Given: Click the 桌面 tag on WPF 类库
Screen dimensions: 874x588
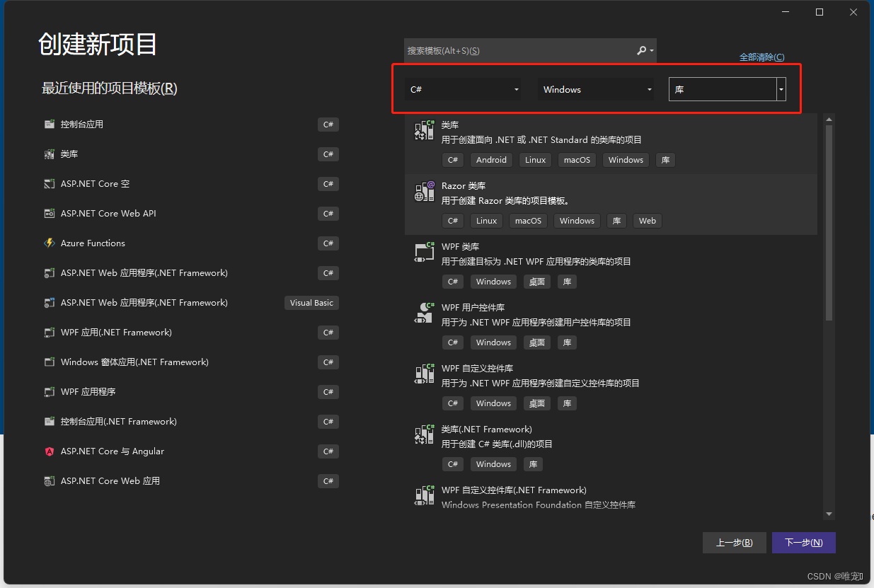Looking at the screenshot, I should (537, 282).
